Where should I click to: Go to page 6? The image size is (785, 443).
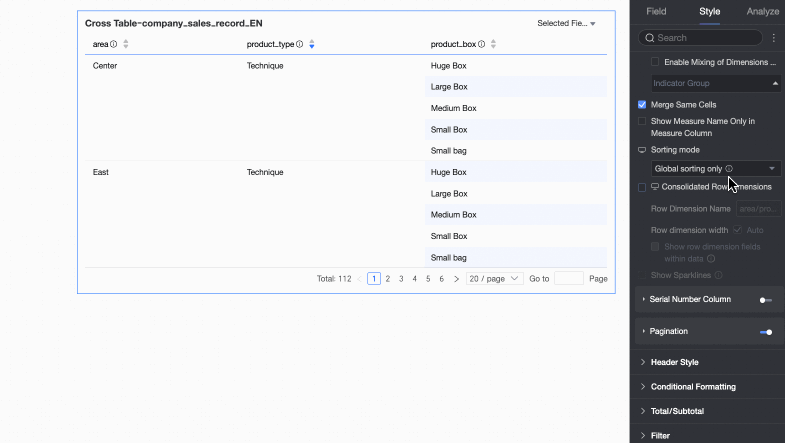tap(442, 279)
